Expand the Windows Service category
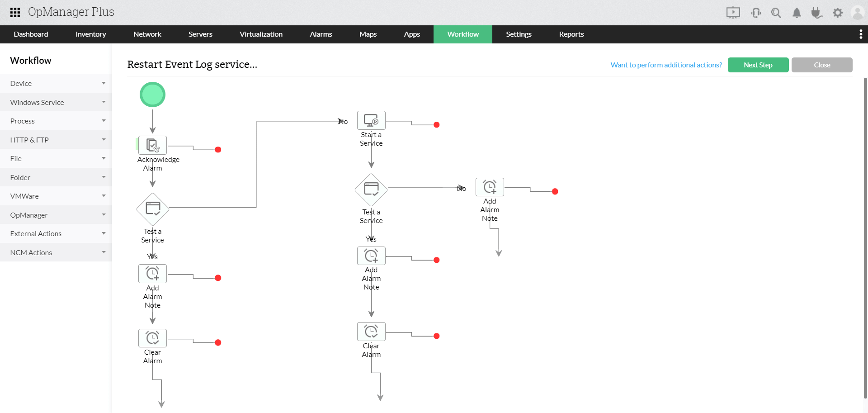Screen dimensions: 868x413 [56, 102]
